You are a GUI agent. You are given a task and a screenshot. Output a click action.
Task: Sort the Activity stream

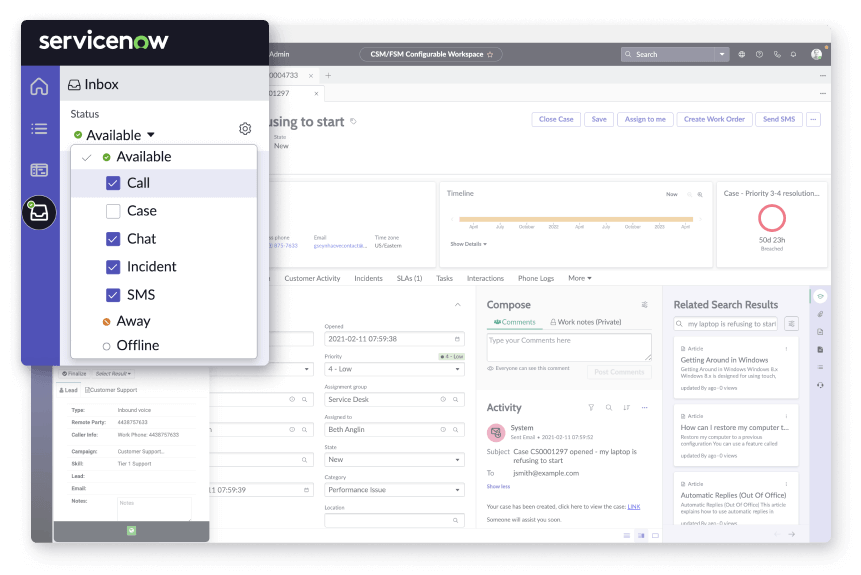click(x=627, y=407)
